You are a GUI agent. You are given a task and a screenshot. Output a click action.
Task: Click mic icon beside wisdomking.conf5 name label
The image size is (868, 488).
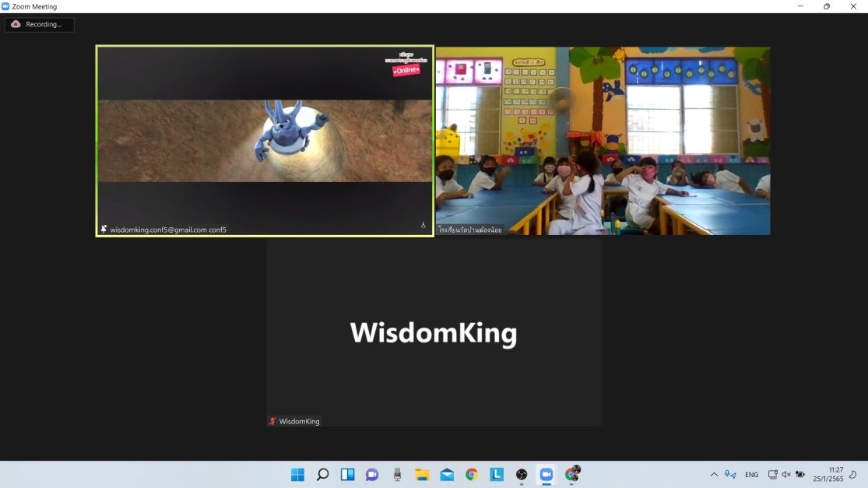tap(104, 229)
